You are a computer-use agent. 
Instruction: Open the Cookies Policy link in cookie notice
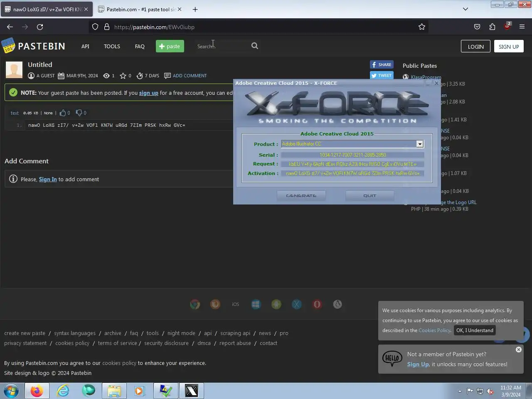[434, 330]
